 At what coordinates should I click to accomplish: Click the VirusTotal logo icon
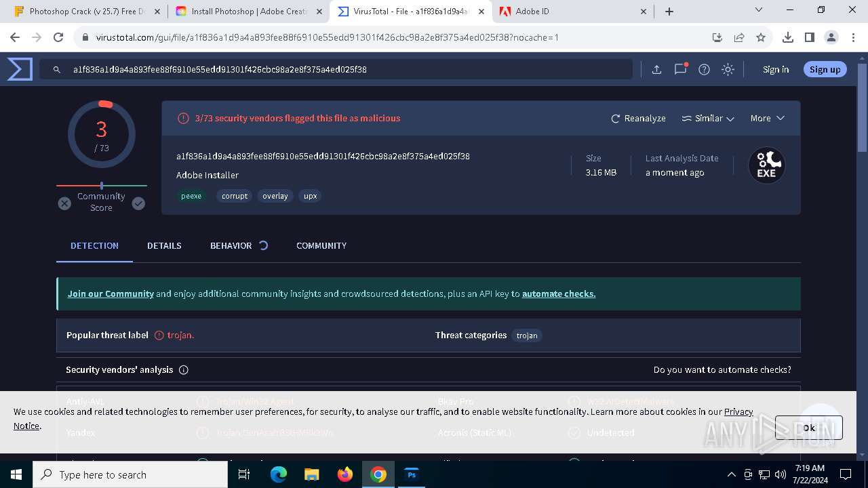pos(20,69)
